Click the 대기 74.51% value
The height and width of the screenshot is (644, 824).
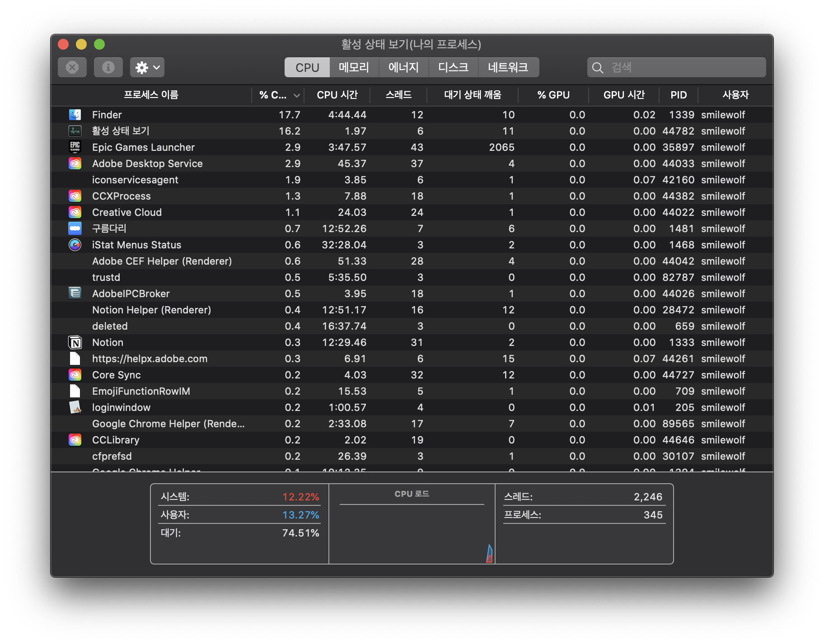tap(301, 533)
